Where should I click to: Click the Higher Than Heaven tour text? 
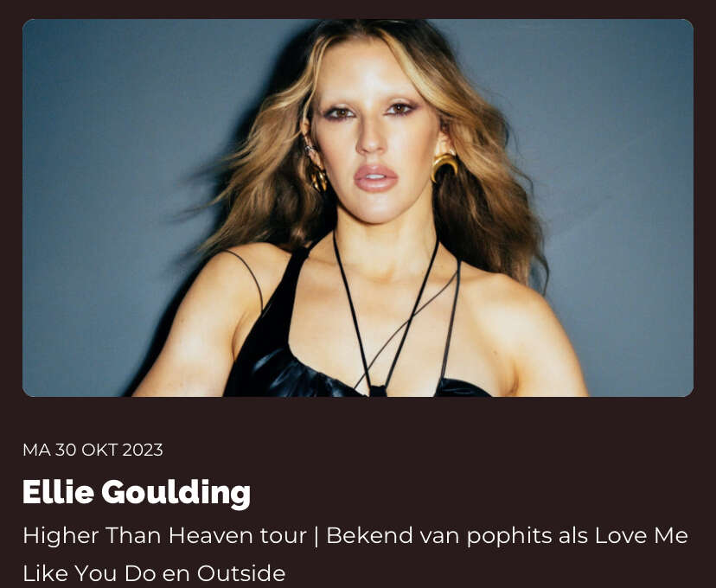[164, 535]
